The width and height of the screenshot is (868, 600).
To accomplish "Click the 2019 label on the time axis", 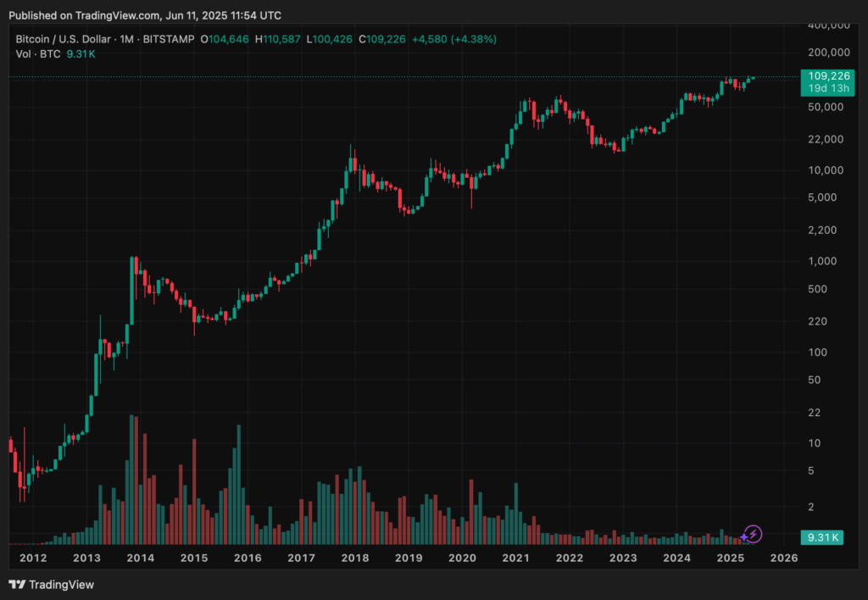I will coord(409,558).
